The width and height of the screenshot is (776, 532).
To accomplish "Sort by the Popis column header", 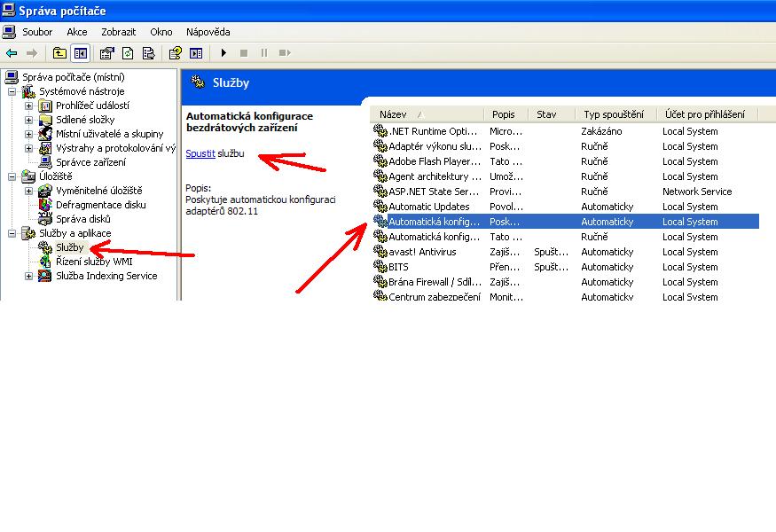I will click(x=506, y=114).
